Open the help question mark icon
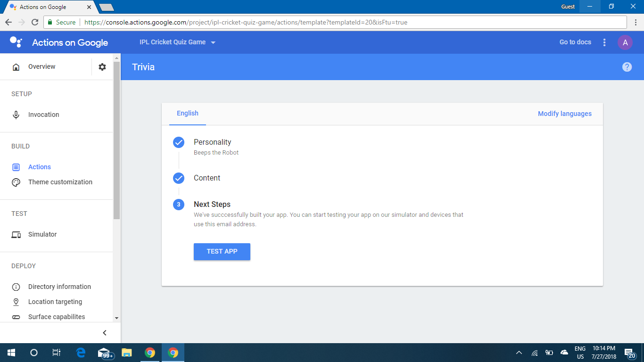The width and height of the screenshot is (644, 362). point(627,67)
